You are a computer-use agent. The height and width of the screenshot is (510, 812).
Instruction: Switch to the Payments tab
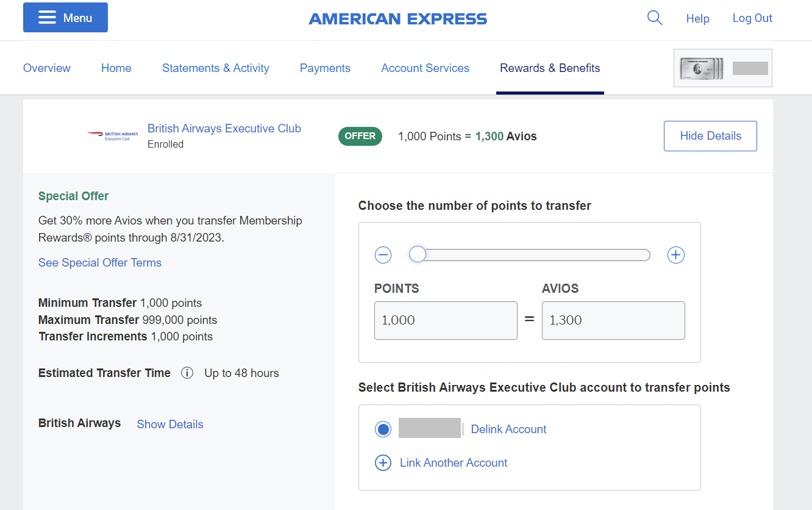(x=325, y=68)
